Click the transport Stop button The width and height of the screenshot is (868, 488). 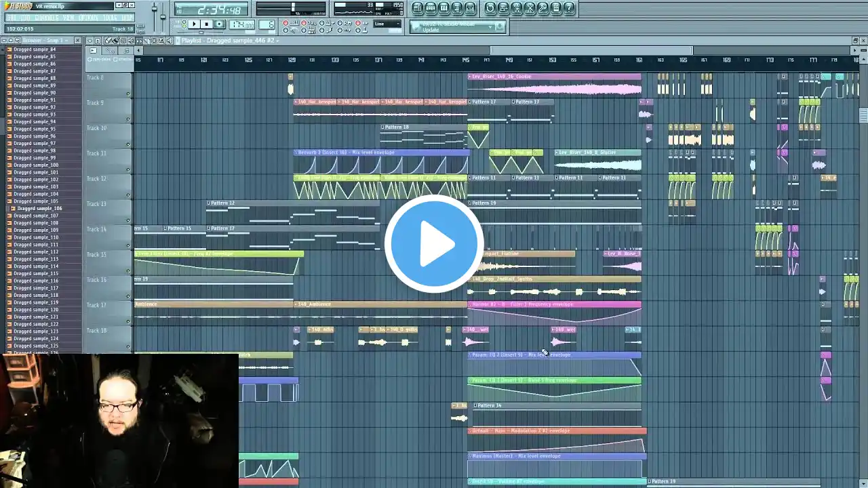[x=207, y=24]
